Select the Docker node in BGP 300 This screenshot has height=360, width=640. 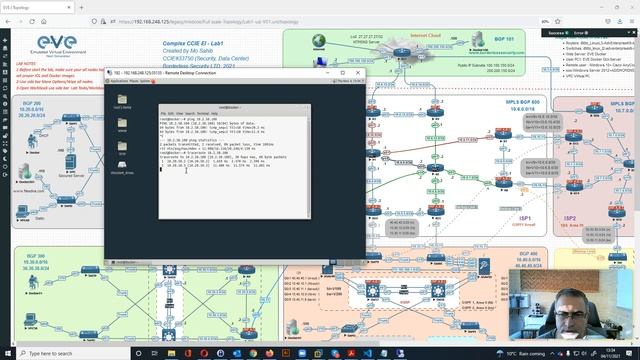[x=33, y=282]
